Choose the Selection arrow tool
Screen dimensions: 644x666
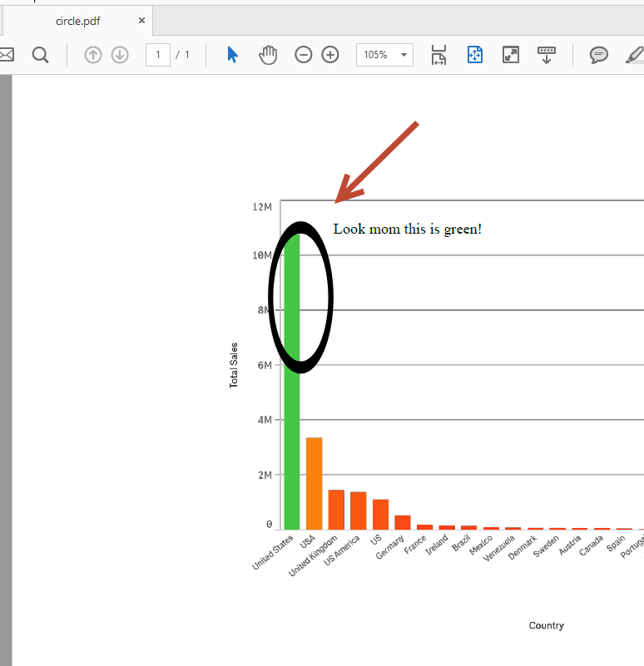[232, 55]
